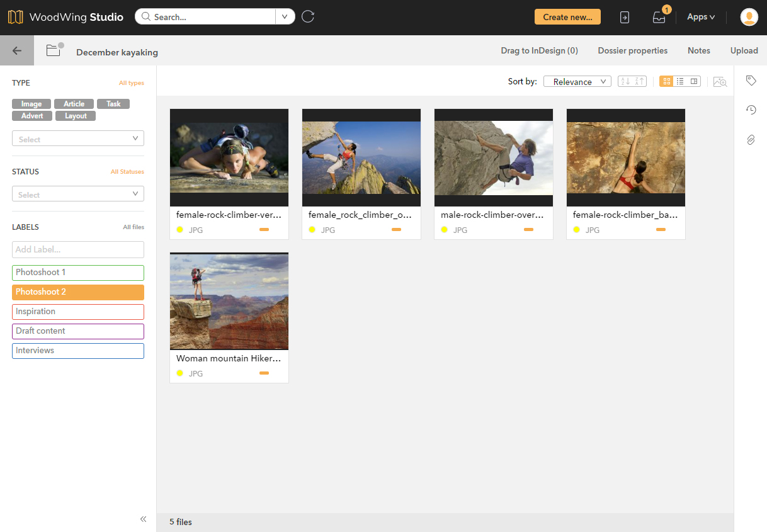This screenshot has width=767, height=532.
Task: Open the user profile avatar
Action: pos(749,17)
